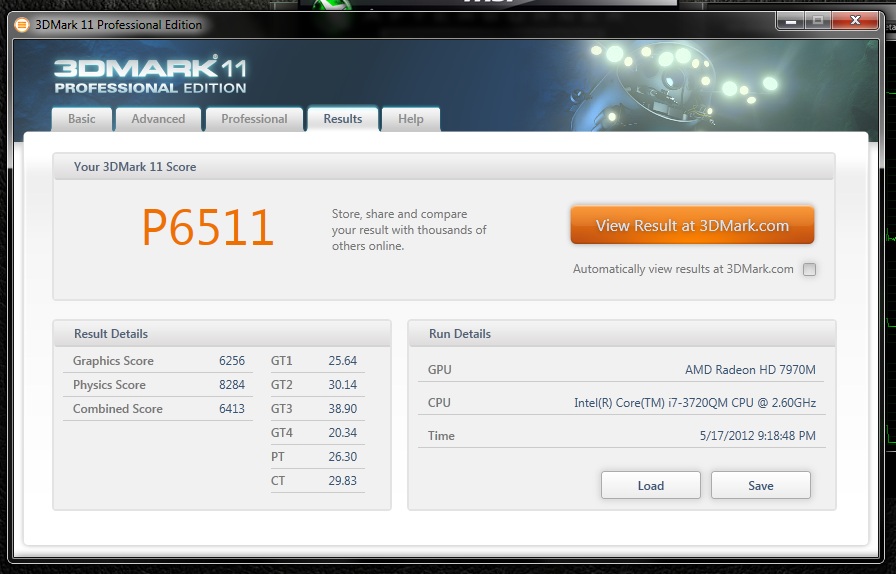Click the Graphics Score label
896x574 pixels.
[113, 361]
